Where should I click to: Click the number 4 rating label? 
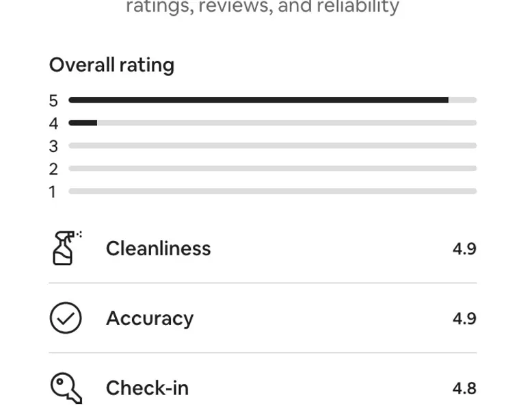[53, 124]
